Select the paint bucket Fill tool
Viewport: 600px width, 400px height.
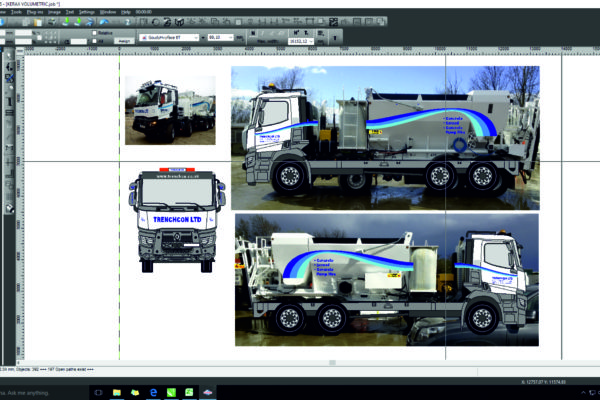(x=9, y=209)
